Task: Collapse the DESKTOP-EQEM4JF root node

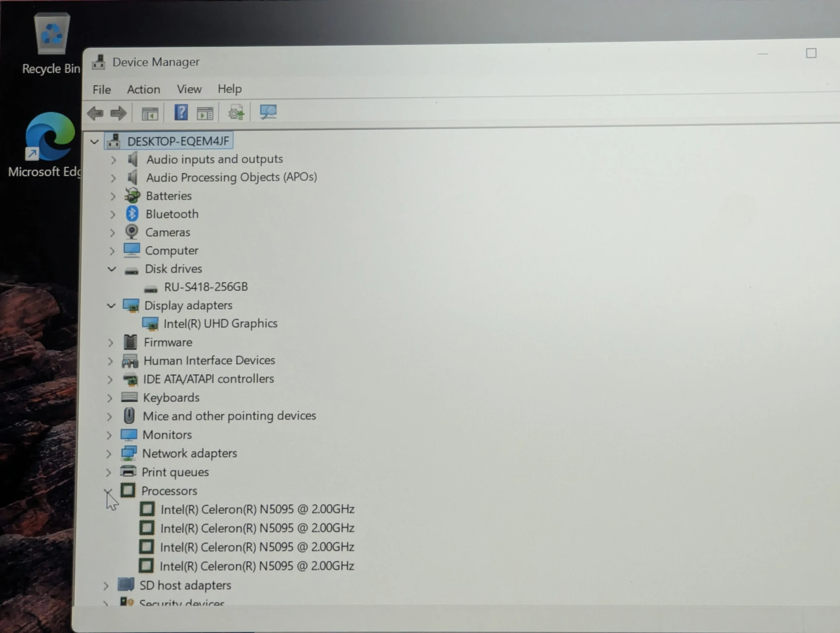Action: [x=94, y=142]
